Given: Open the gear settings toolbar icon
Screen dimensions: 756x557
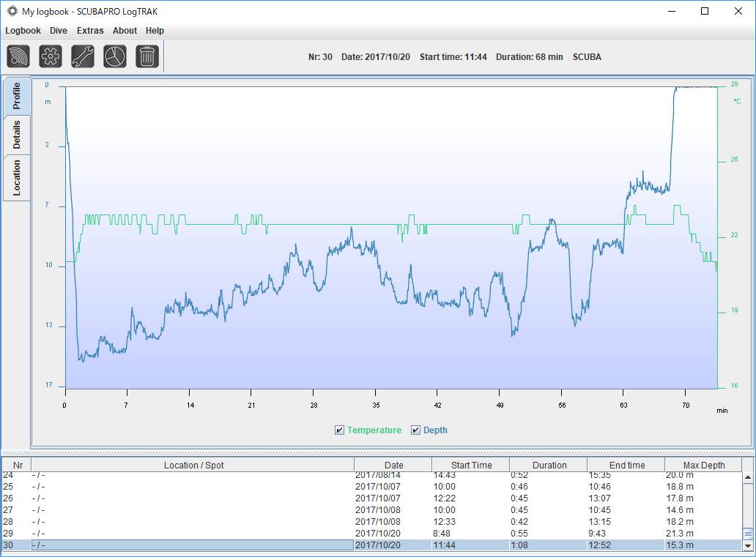Looking at the screenshot, I should pyautogui.click(x=51, y=56).
